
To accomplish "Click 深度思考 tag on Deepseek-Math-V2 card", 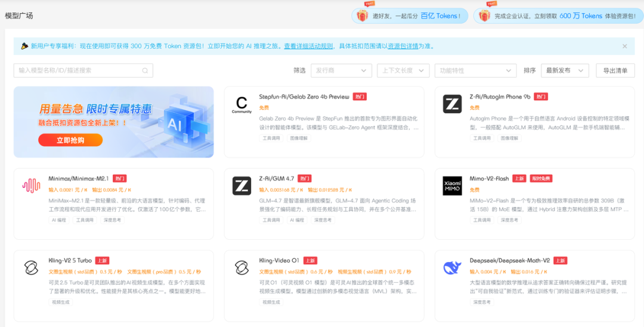I will tap(482, 302).
